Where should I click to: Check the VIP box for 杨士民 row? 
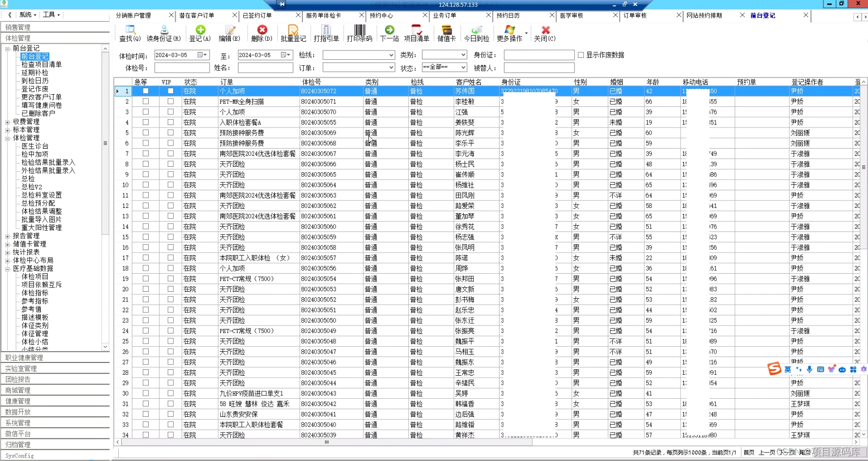click(x=171, y=164)
